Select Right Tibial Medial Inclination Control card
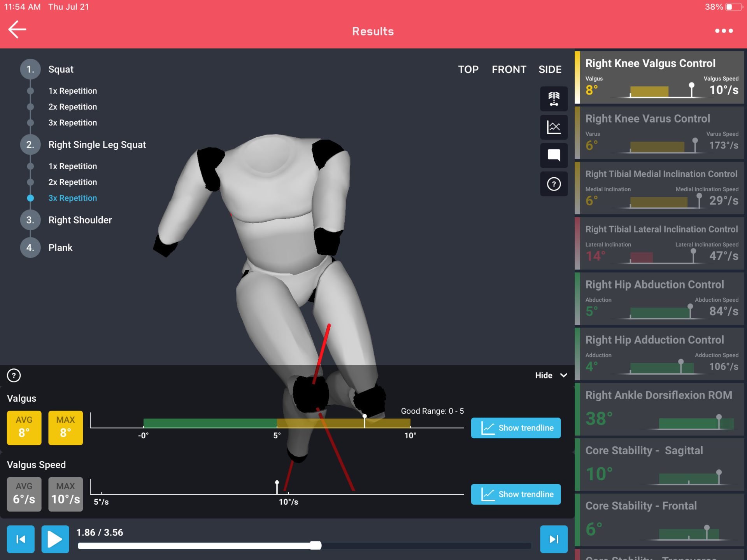This screenshot has height=560, width=747. [659, 188]
